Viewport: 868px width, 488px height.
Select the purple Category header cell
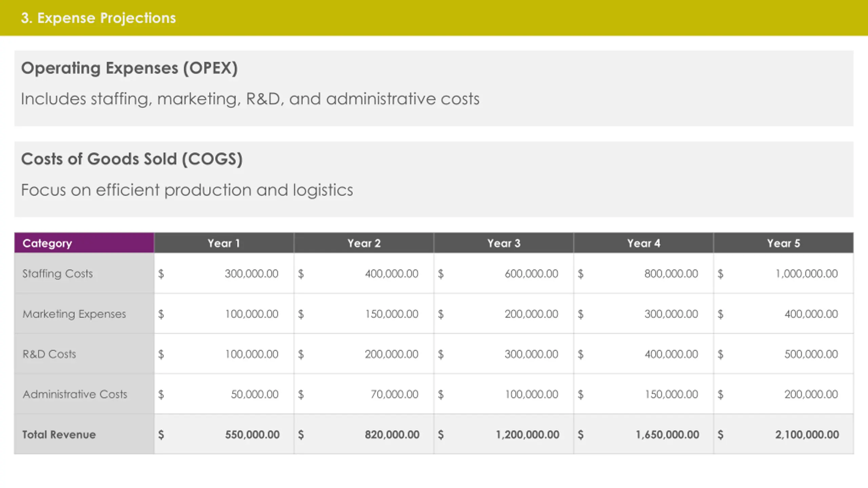coord(84,243)
